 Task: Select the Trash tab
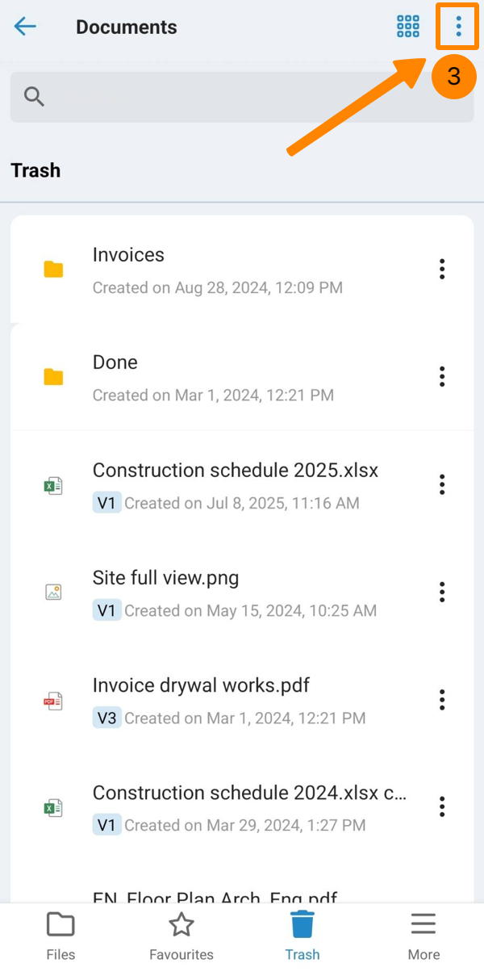pyautogui.click(x=302, y=936)
